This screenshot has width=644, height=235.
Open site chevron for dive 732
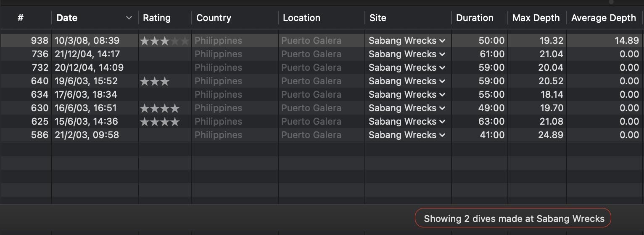(442, 68)
